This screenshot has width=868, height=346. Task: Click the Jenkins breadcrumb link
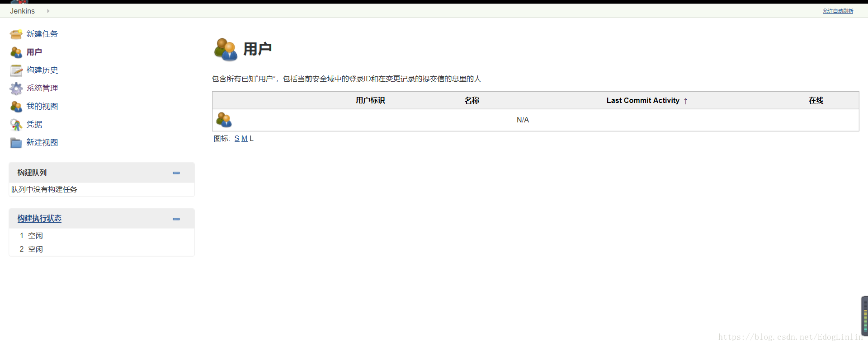(x=22, y=11)
